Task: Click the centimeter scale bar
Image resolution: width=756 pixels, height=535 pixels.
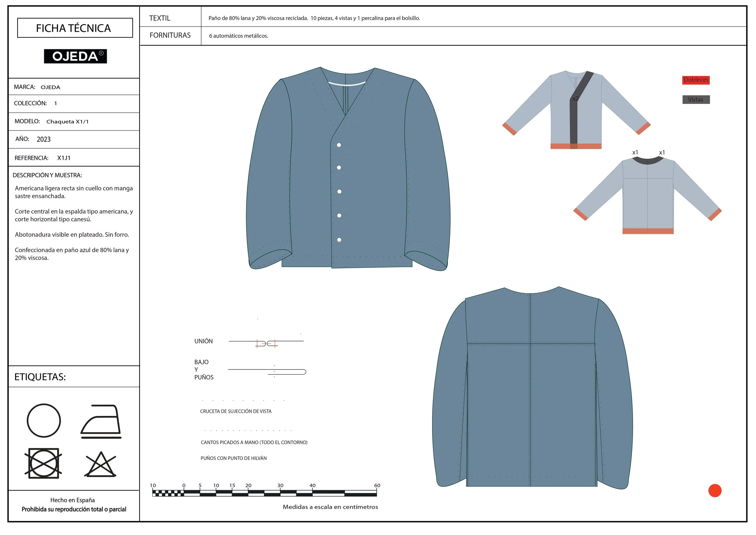Action: [x=264, y=493]
